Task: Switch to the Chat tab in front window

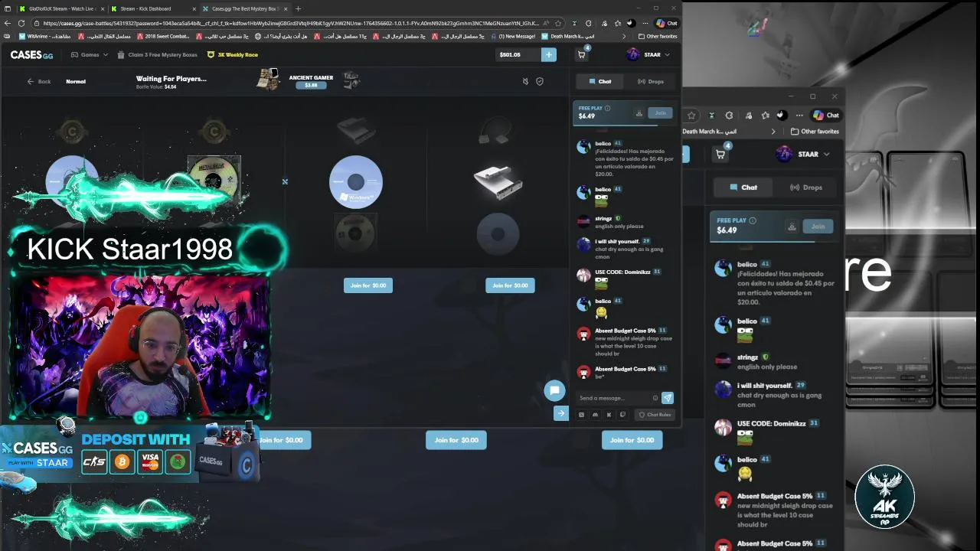Action: [599, 81]
